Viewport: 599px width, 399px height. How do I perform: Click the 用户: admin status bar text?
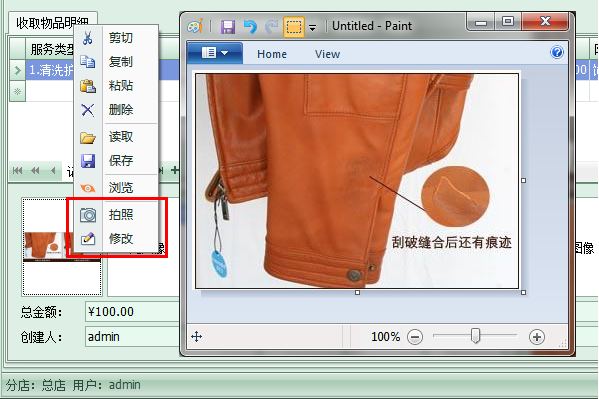(x=106, y=385)
